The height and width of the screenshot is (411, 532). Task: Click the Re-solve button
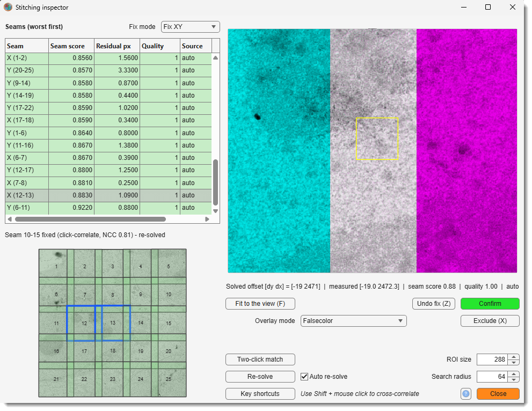[260, 377]
